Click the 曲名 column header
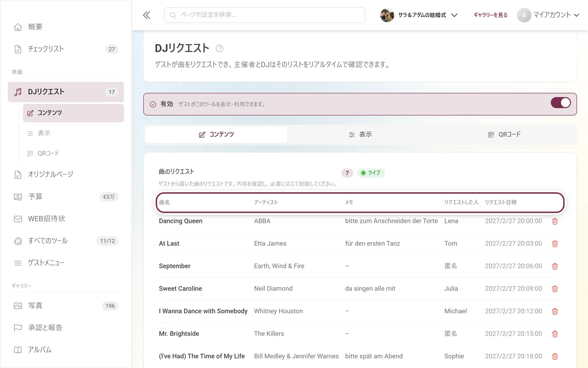Screen dimensions: 588x368 pos(164,202)
